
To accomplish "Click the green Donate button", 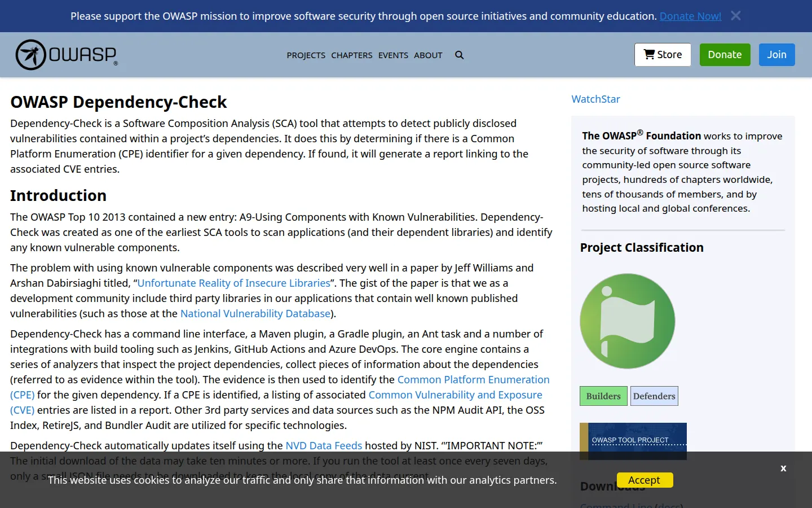I will click(725, 55).
